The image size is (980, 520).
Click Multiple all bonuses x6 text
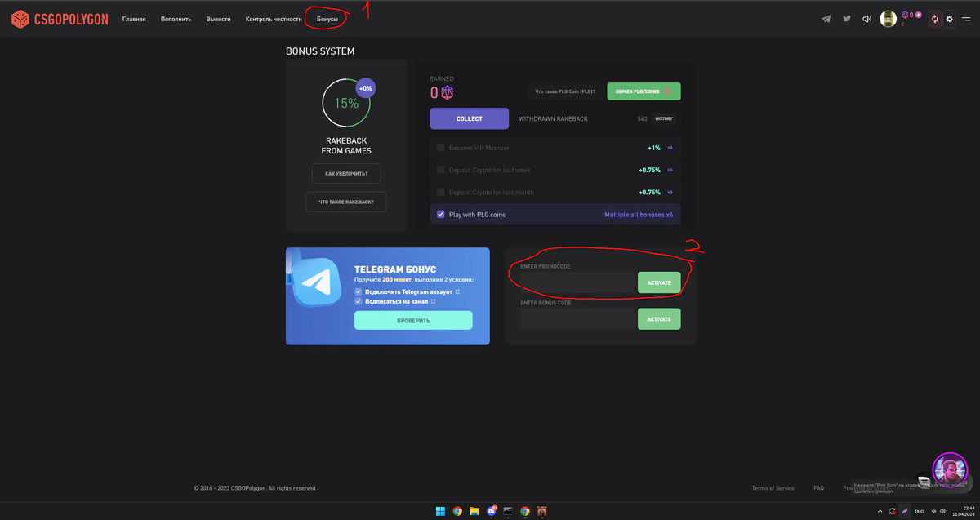point(639,215)
